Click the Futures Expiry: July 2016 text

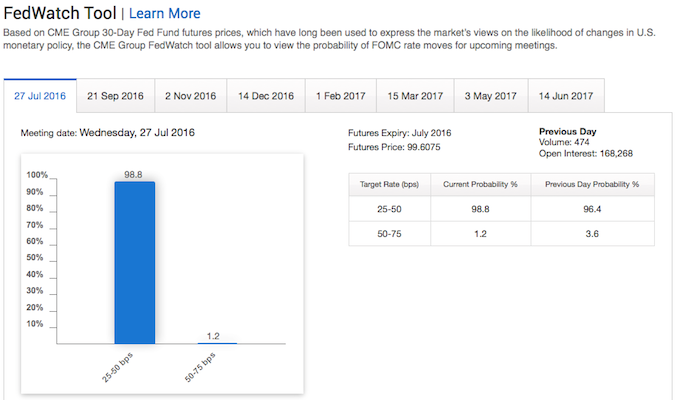pos(400,133)
